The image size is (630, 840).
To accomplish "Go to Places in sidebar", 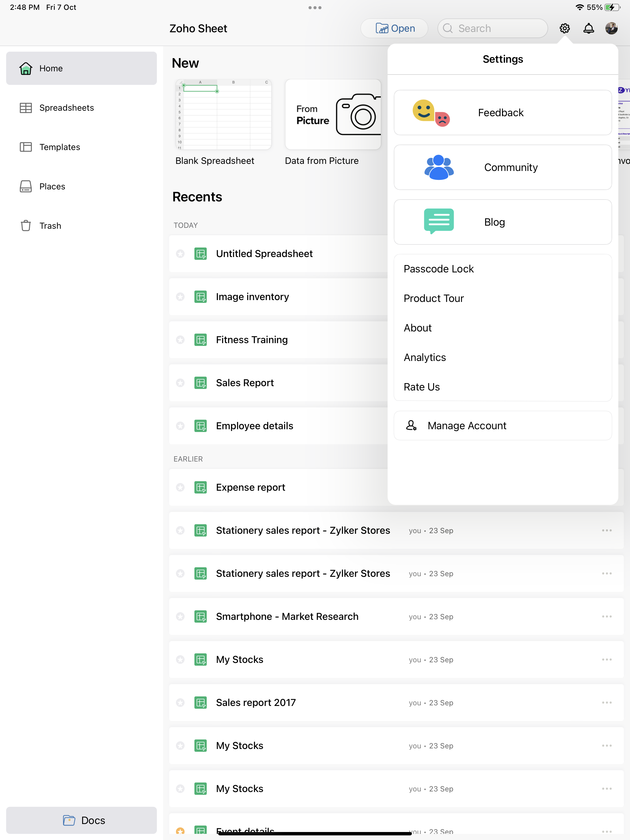I will click(52, 186).
